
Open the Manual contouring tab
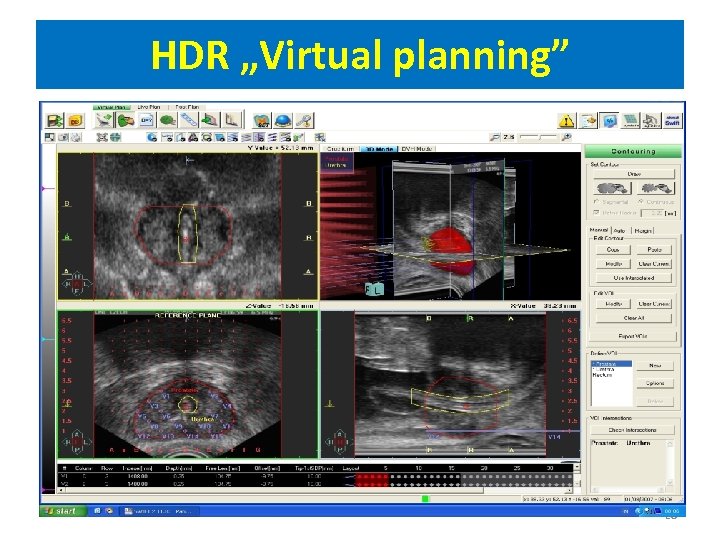[x=599, y=230]
